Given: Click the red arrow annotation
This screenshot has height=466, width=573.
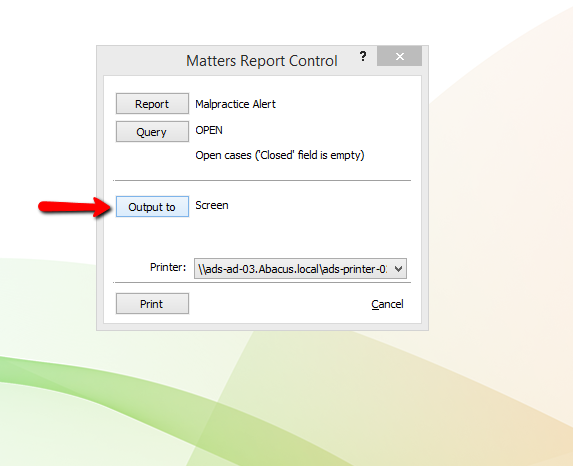Looking at the screenshot, I should coord(75,207).
